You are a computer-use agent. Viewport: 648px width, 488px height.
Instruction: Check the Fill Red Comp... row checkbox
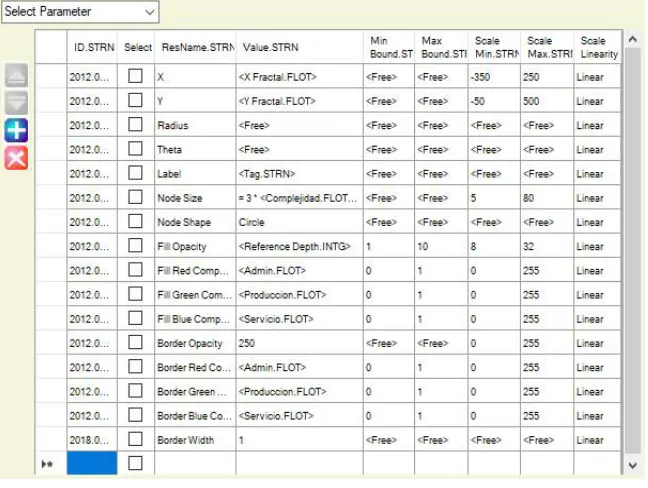(x=135, y=270)
